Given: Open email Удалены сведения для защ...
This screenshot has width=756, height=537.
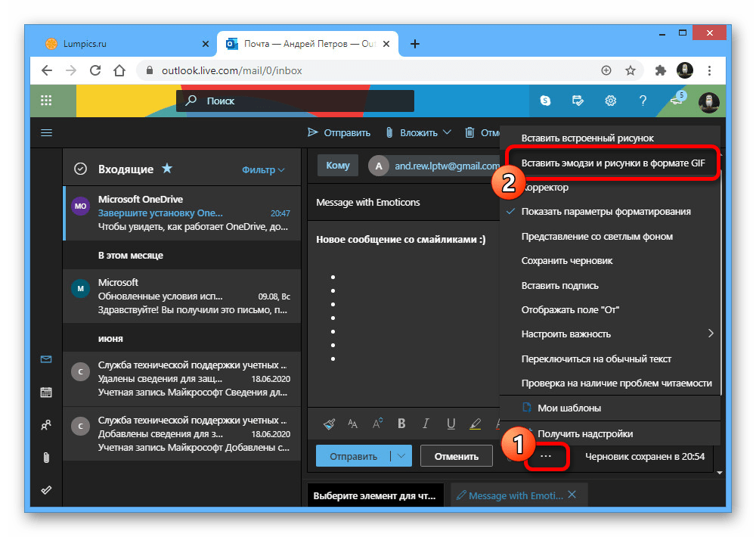Looking at the screenshot, I should (182, 379).
